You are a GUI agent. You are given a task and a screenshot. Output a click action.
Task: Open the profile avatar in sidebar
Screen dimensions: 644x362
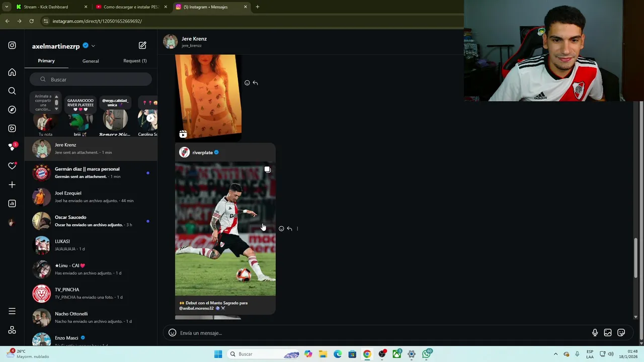coord(12,222)
